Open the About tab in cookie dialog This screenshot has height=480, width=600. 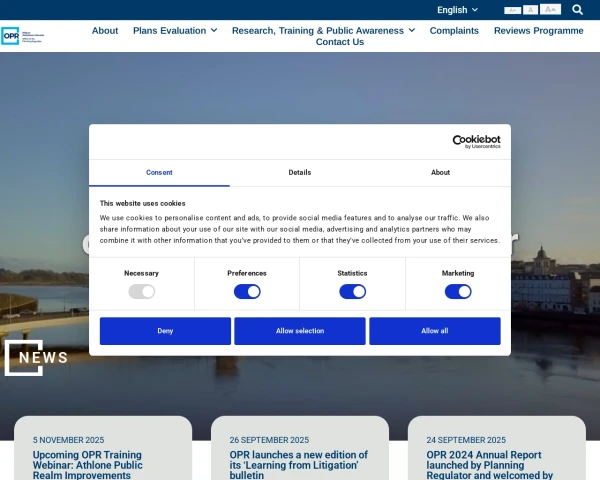tap(440, 172)
